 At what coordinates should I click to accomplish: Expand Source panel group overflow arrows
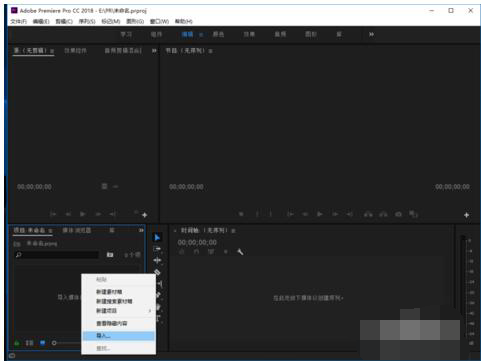(154, 51)
